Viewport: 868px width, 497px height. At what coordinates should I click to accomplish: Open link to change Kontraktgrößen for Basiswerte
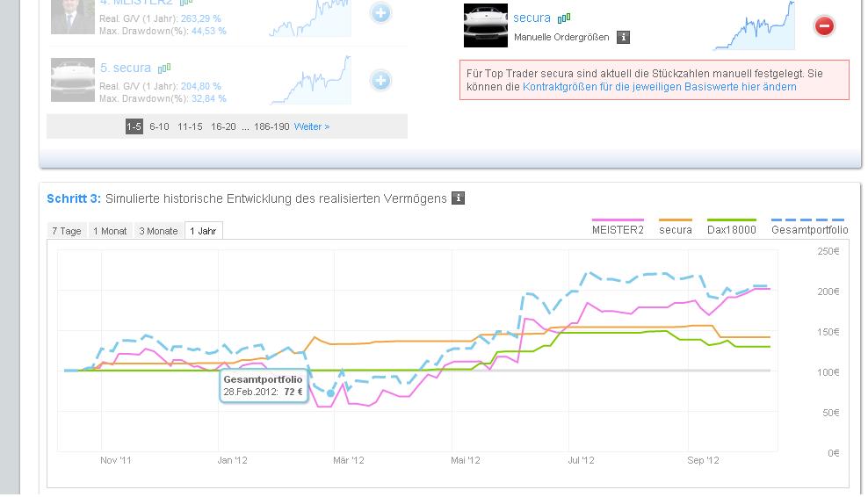click(659, 87)
